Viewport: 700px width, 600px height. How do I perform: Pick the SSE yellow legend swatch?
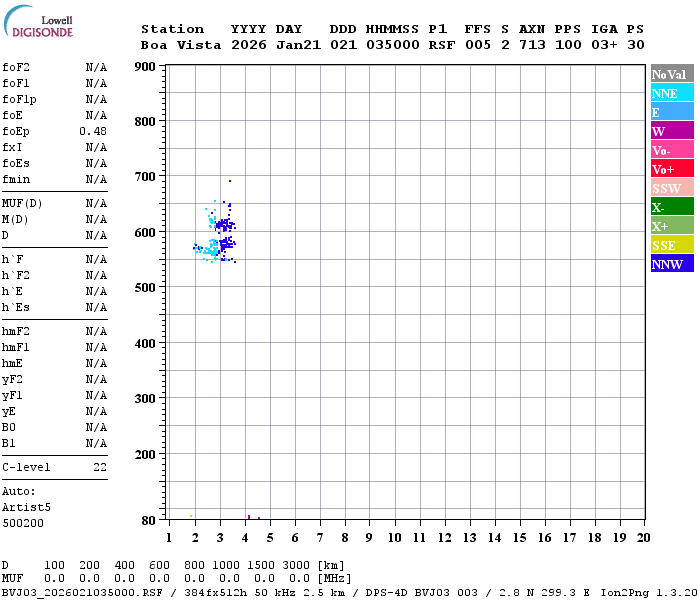pyautogui.click(x=672, y=245)
